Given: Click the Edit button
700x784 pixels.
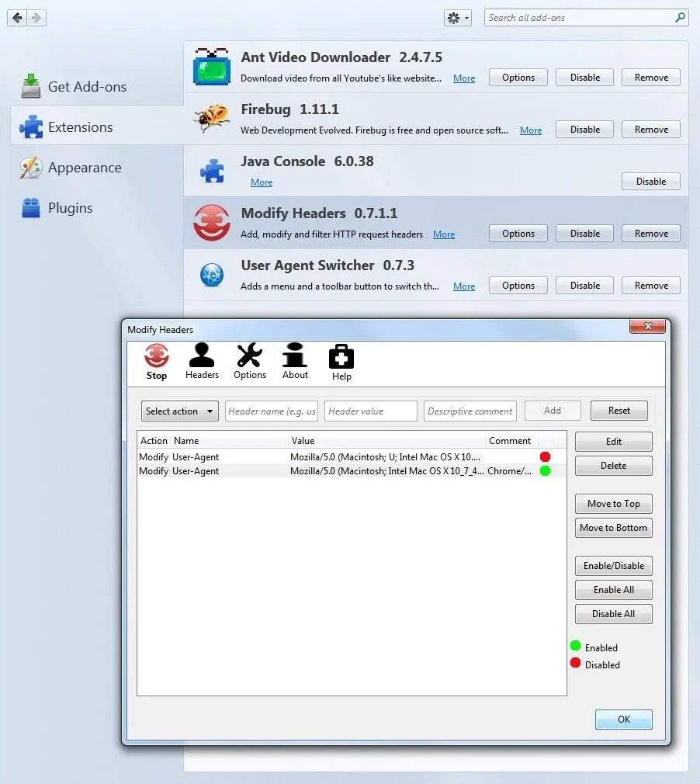Looking at the screenshot, I should point(614,442).
